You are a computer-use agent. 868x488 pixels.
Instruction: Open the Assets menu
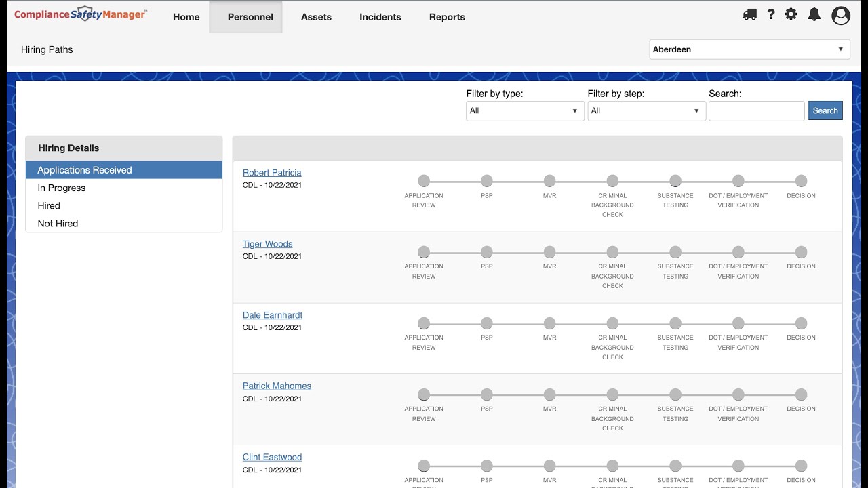(316, 17)
